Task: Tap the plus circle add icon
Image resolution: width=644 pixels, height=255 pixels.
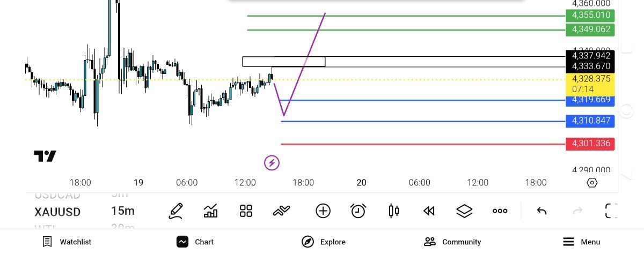Action: [323, 211]
